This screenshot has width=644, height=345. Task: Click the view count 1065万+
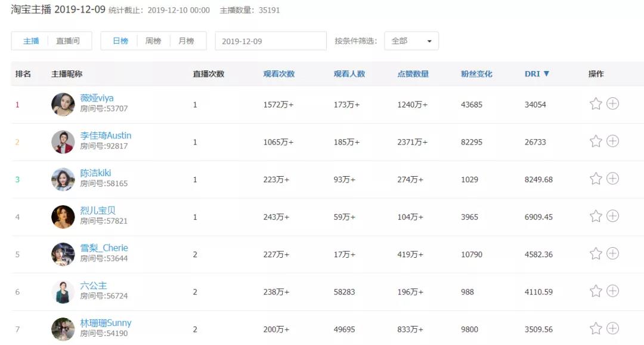pos(278,142)
